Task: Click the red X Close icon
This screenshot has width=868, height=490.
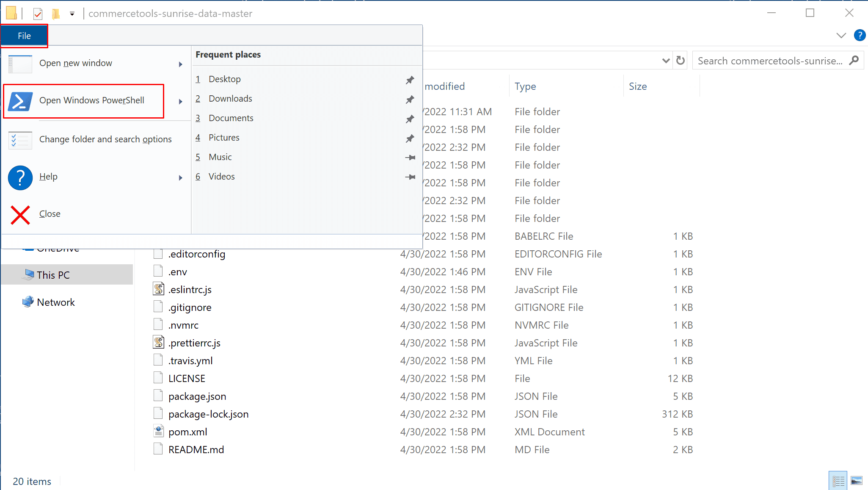Action: point(20,215)
